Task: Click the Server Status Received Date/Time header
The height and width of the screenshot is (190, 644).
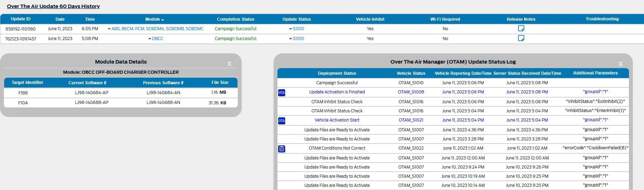Action: [527, 73]
